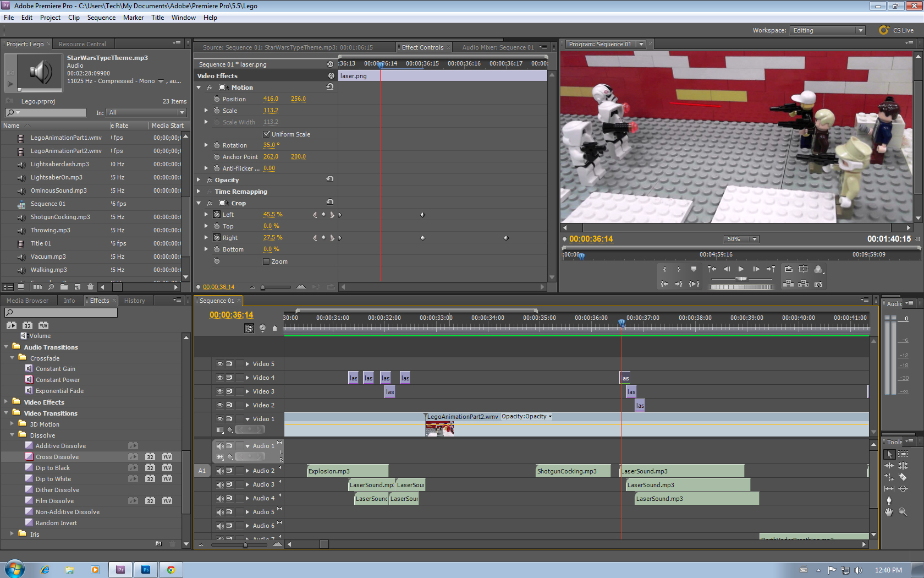
Task: Expand the Time Remapping section
Action: click(199, 192)
